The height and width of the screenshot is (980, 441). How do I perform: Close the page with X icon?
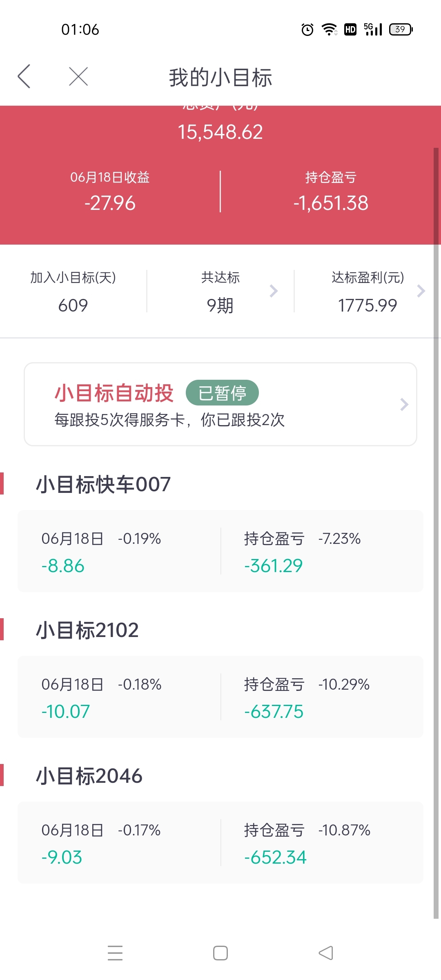[x=78, y=76]
